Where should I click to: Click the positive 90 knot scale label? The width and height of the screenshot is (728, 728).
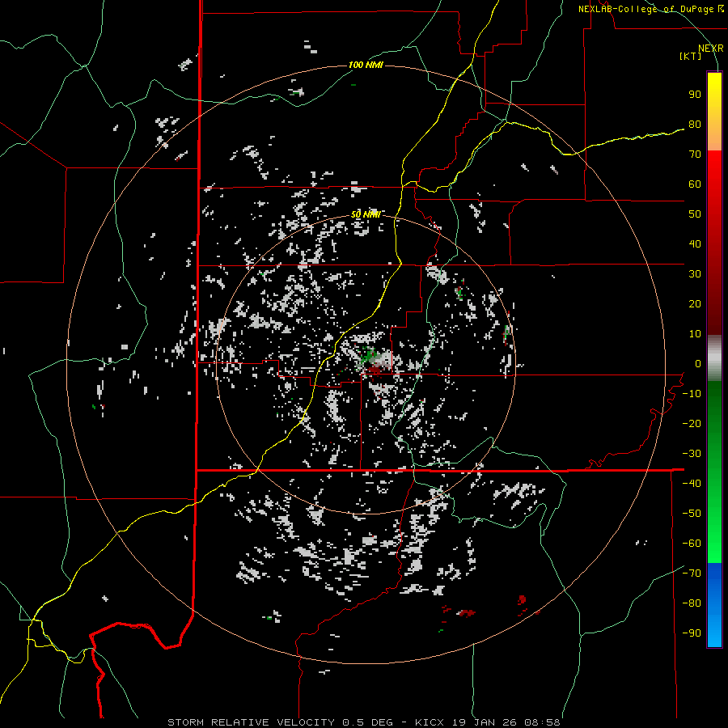coord(695,95)
